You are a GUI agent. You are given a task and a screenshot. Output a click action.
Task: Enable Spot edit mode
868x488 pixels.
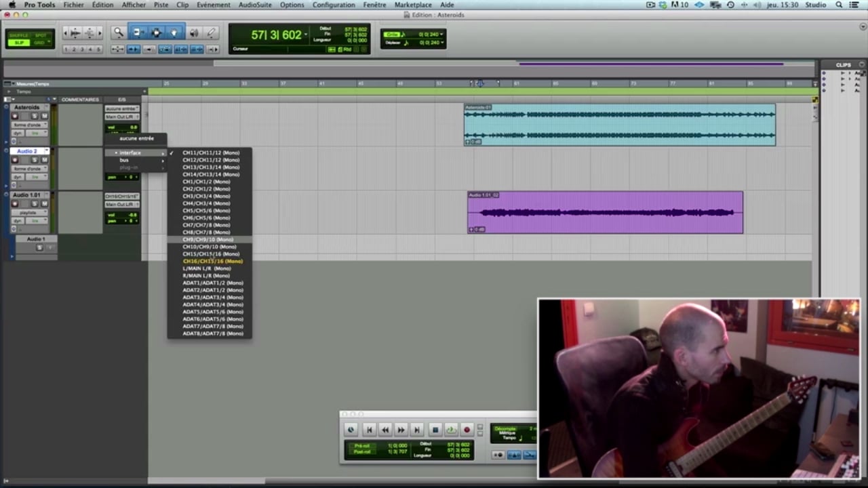(x=41, y=35)
